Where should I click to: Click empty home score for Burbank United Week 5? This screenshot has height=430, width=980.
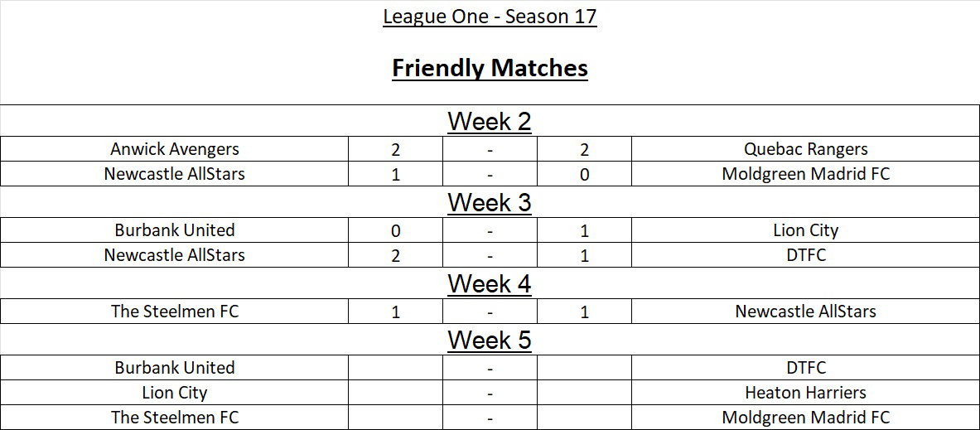(395, 368)
